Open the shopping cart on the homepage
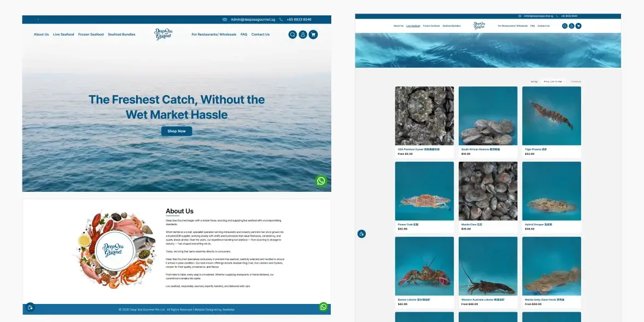The height and width of the screenshot is (322, 644). click(313, 34)
